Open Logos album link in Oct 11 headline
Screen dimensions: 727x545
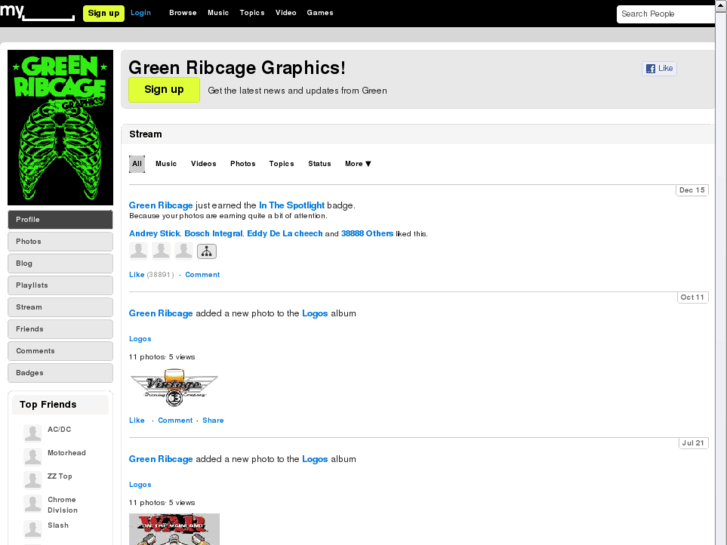(x=315, y=314)
